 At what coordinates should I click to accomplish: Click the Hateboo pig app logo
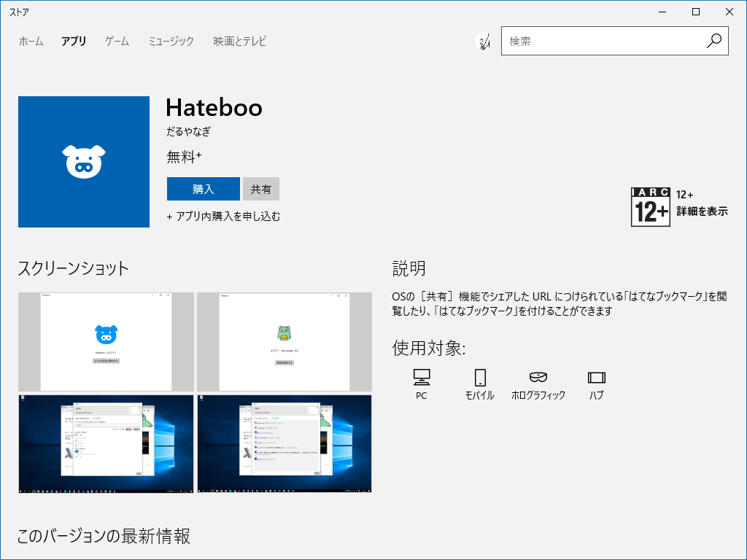(x=84, y=162)
